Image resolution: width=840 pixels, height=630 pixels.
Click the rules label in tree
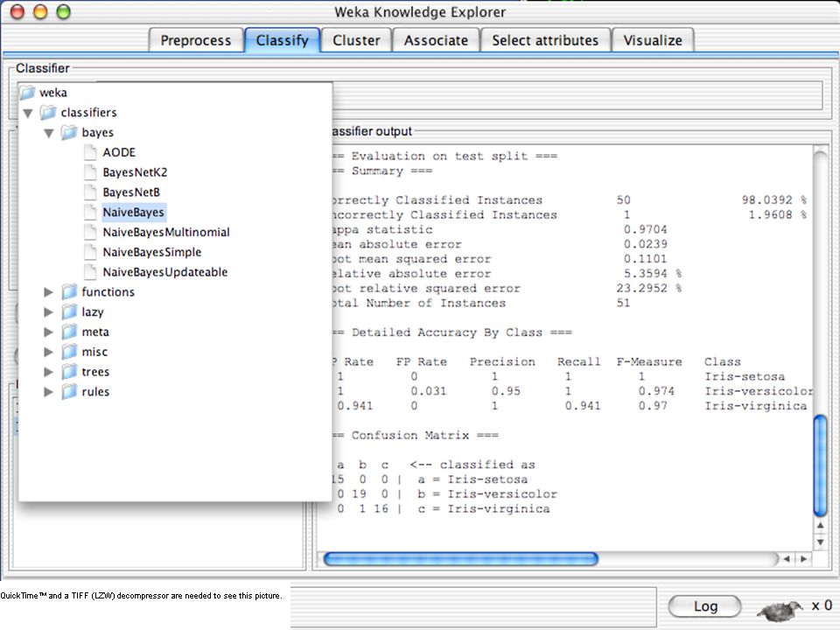pyautogui.click(x=95, y=392)
